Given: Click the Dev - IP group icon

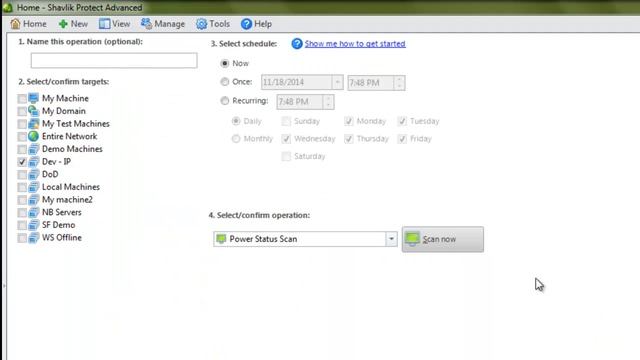Looking at the screenshot, I should click(33, 161).
